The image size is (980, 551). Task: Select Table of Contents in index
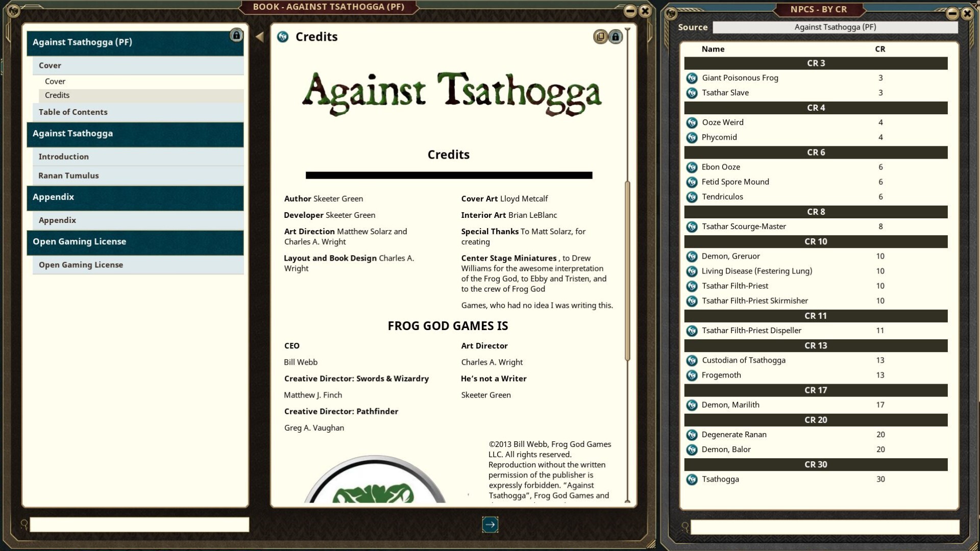point(73,112)
